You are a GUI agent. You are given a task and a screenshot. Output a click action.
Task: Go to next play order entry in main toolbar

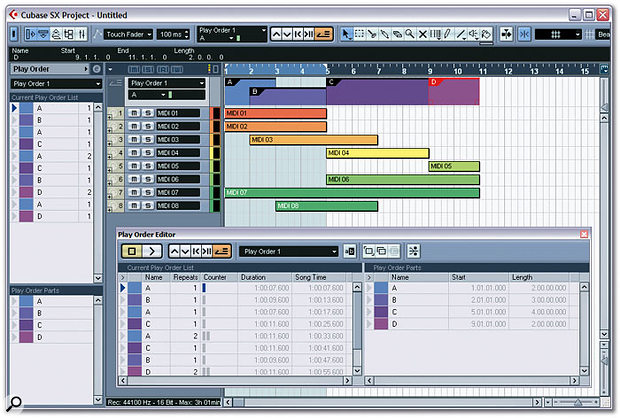287,34
